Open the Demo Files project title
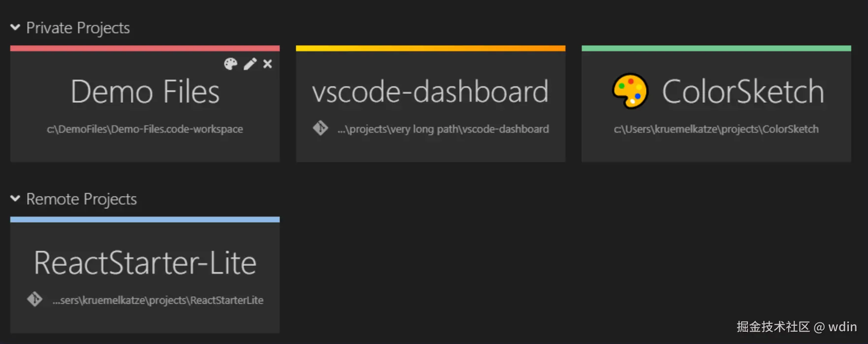Image resolution: width=868 pixels, height=344 pixels. [x=145, y=92]
